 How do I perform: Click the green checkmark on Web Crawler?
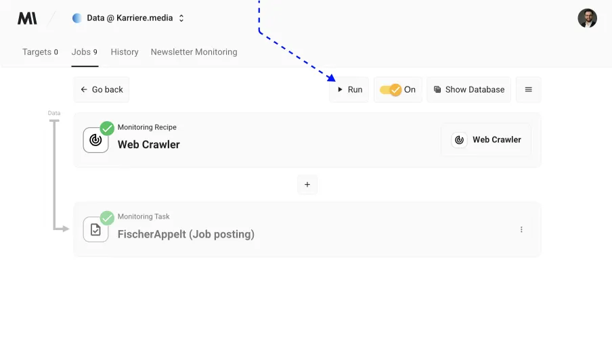[x=107, y=129]
